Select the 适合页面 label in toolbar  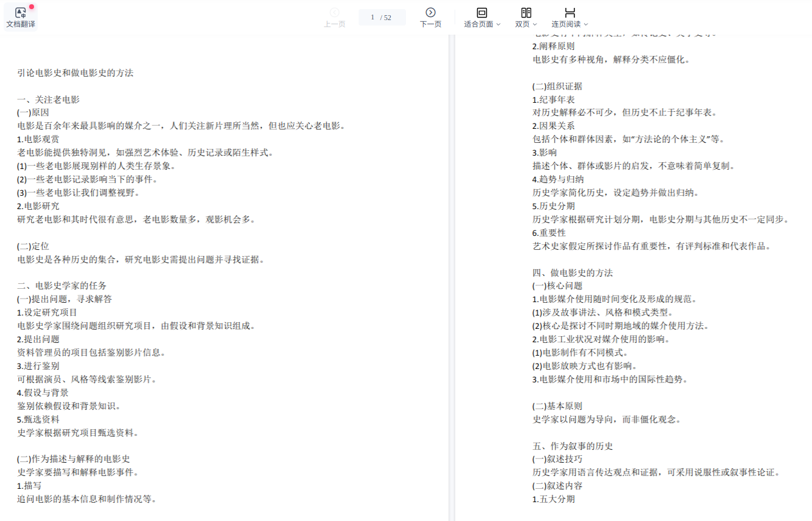click(x=478, y=24)
